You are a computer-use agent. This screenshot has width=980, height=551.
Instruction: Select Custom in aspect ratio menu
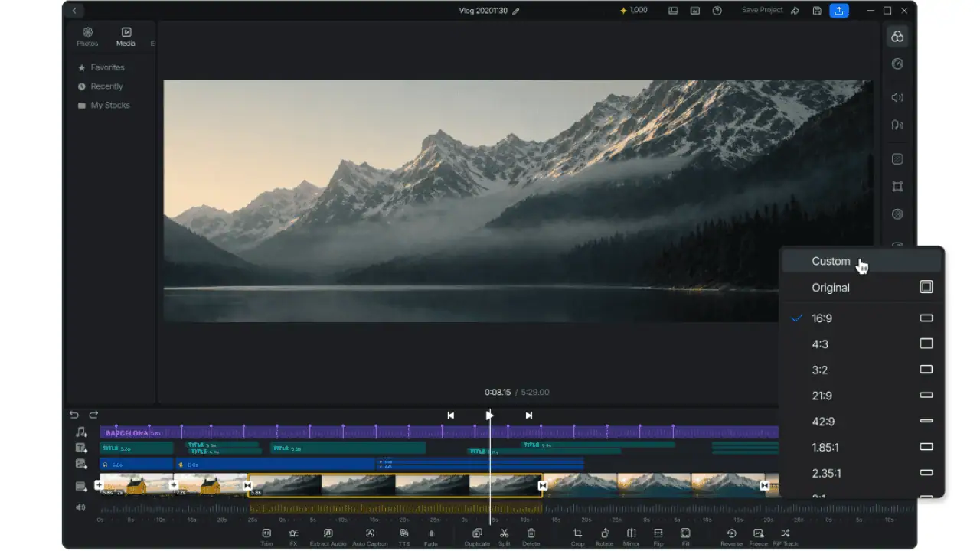pos(862,261)
